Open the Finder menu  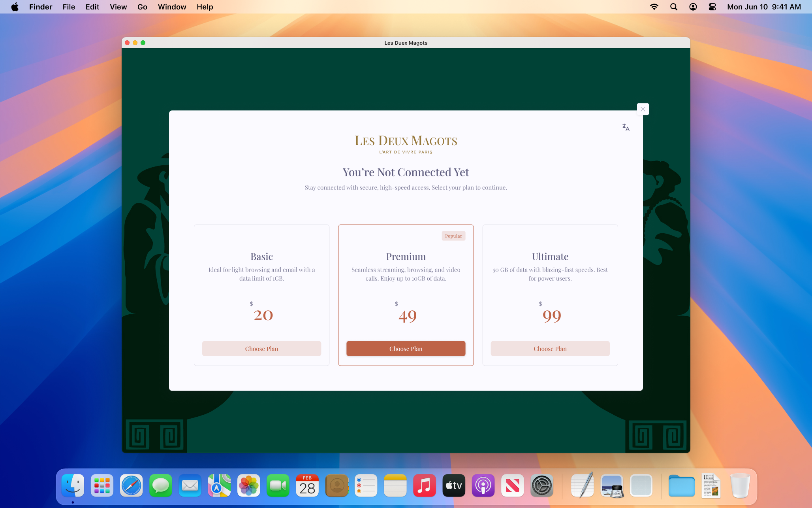(x=41, y=7)
